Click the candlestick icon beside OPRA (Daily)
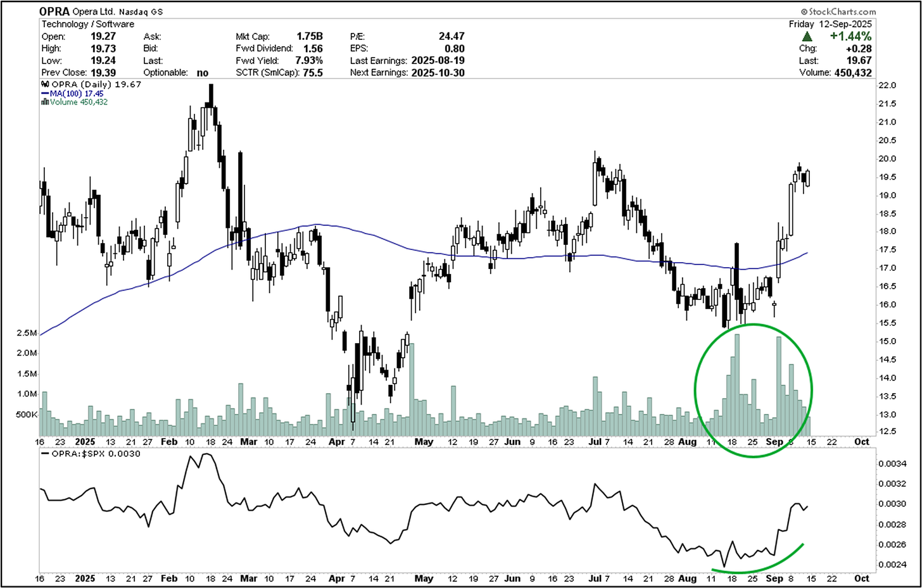 click(45, 84)
